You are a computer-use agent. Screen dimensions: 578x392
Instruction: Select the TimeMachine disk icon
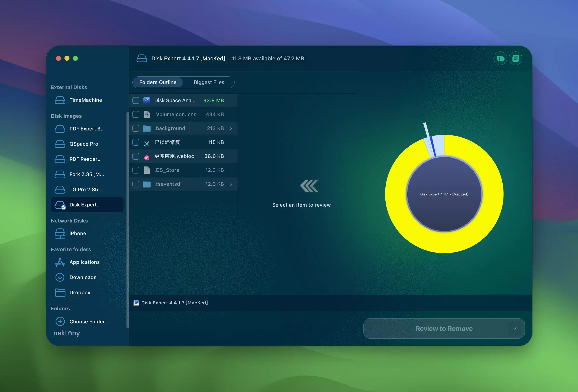click(60, 100)
